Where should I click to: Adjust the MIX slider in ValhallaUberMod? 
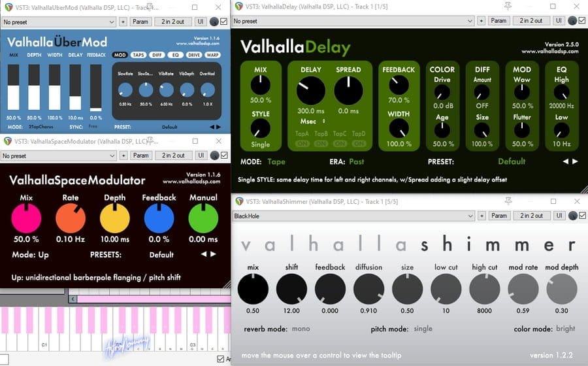pyautogui.click(x=14, y=87)
